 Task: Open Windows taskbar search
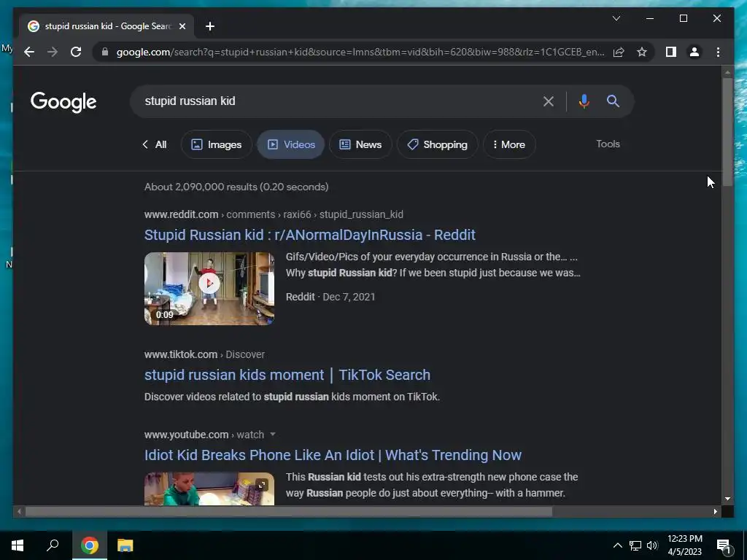click(x=53, y=545)
